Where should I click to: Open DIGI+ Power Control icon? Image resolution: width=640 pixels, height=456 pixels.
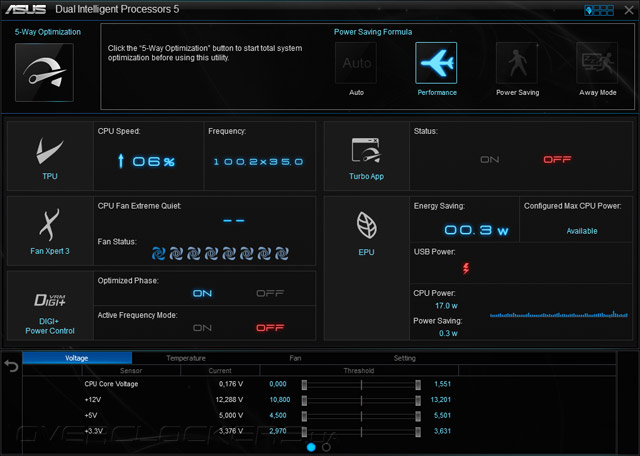tap(50, 300)
